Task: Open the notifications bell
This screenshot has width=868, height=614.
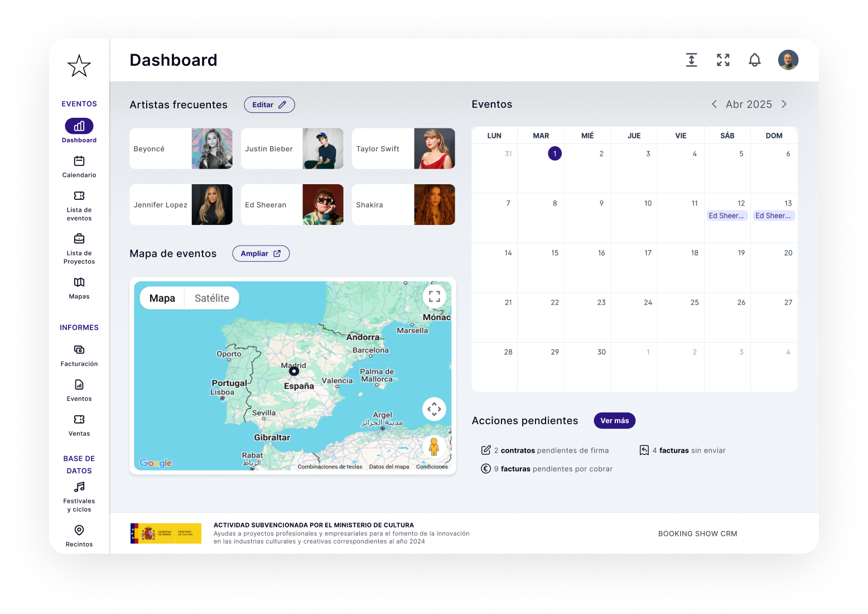Action: tap(754, 60)
